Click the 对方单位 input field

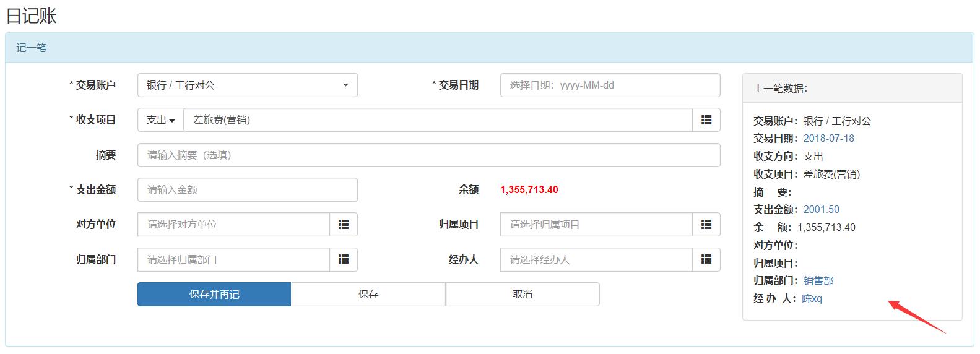pyautogui.click(x=233, y=225)
